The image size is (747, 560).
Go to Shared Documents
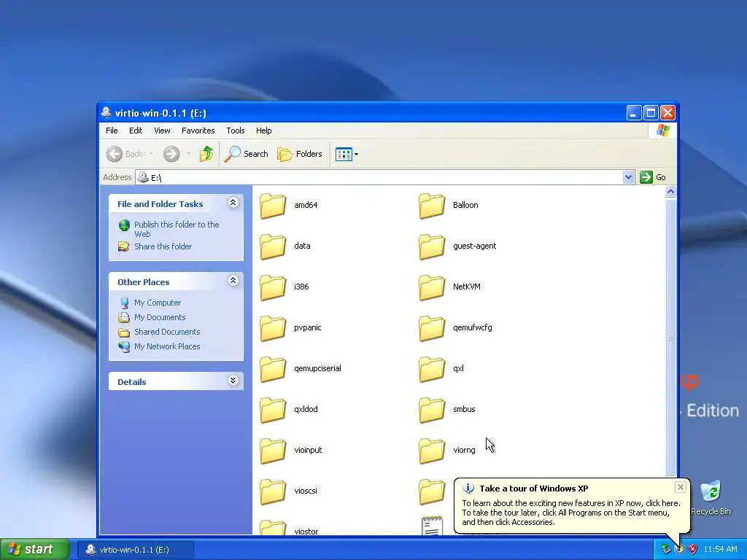click(167, 332)
